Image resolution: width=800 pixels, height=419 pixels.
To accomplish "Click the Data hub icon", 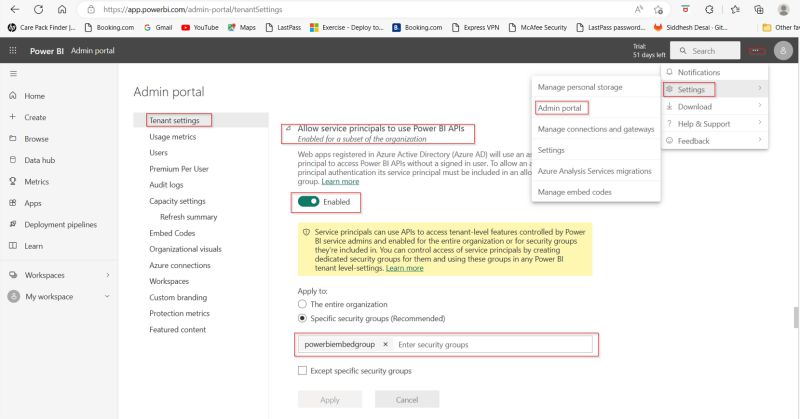I will [13, 160].
